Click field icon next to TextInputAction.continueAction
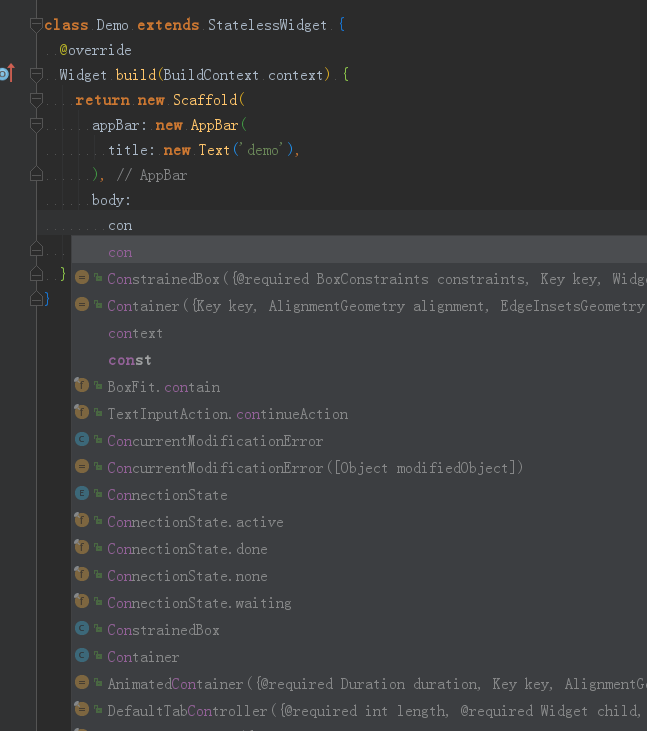 tap(82, 412)
